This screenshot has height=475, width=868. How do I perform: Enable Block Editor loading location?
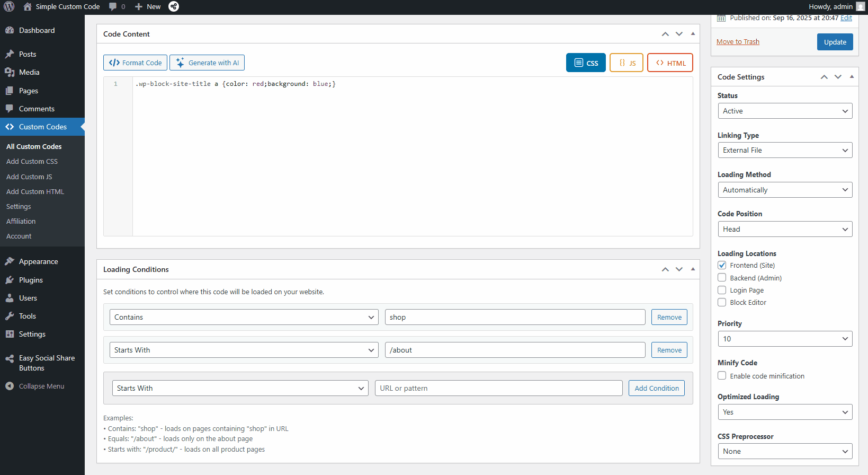[x=722, y=302]
